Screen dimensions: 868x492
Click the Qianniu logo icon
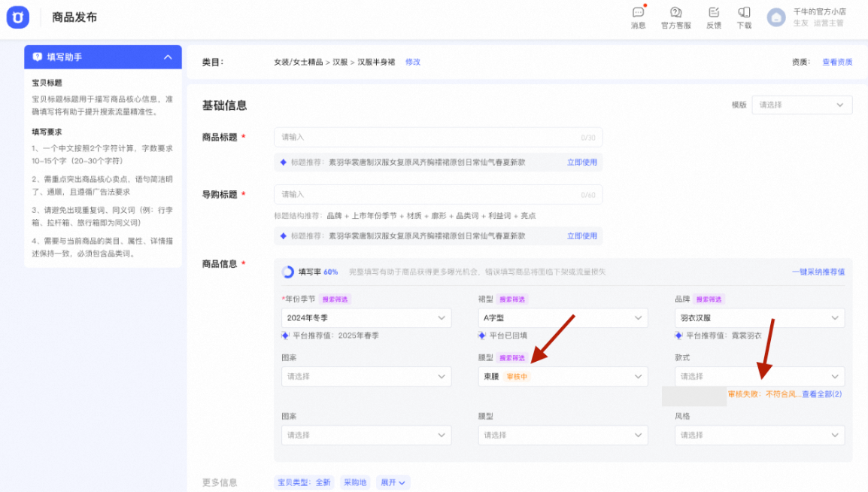18,17
